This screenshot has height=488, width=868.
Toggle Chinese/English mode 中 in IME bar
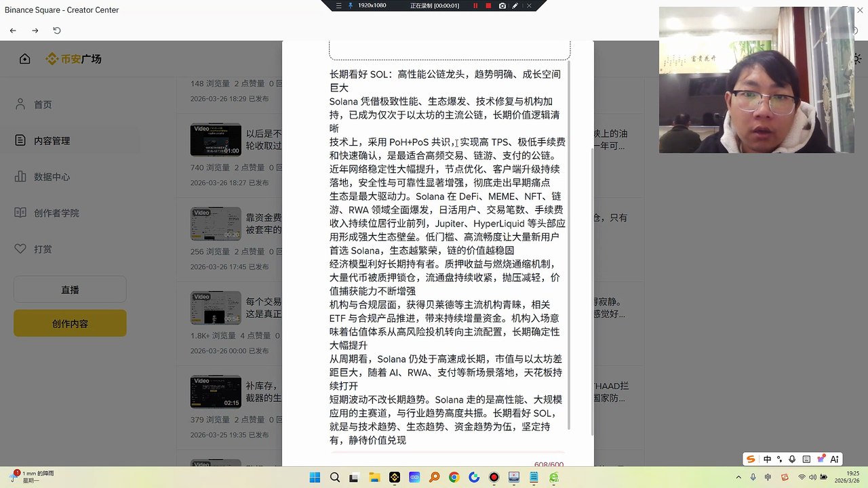[x=767, y=459]
